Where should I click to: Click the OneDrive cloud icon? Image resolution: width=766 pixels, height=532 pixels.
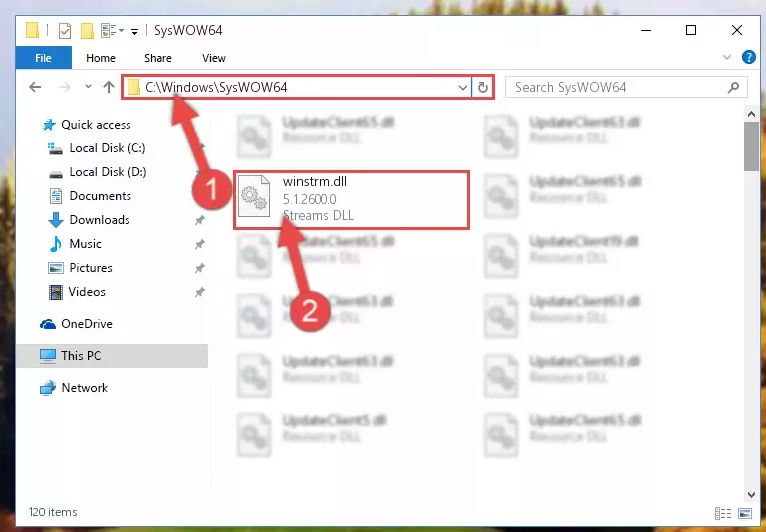point(48,324)
